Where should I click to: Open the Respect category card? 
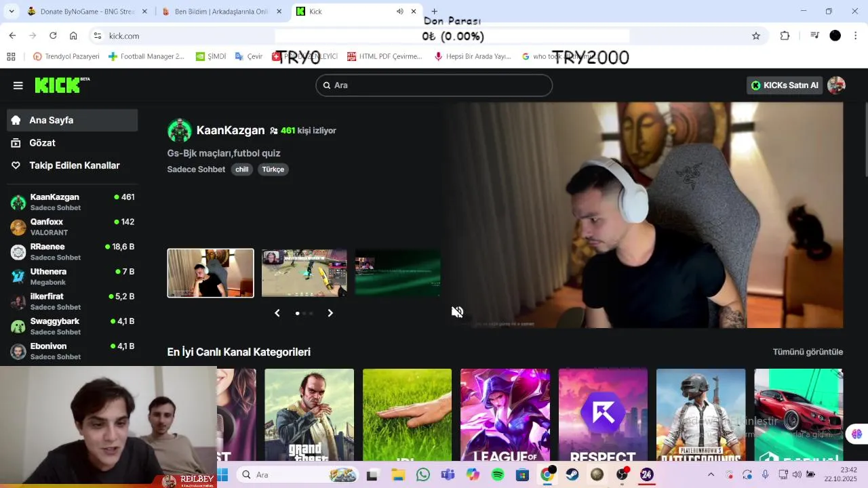(x=603, y=415)
